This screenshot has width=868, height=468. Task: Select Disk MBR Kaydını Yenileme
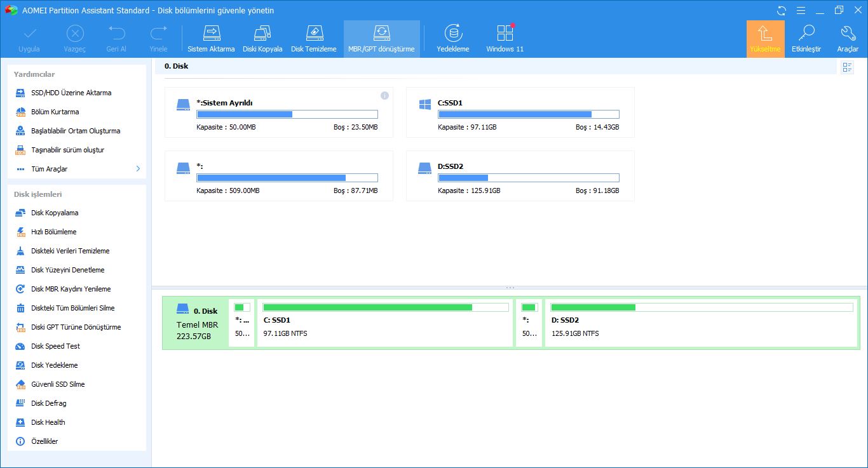coord(71,289)
